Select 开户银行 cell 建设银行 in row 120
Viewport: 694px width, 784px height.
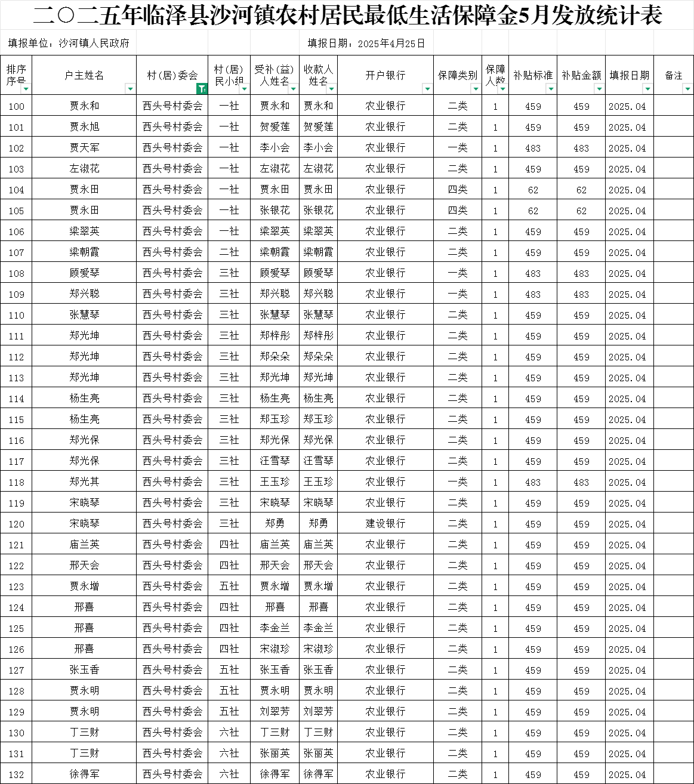[385, 524]
